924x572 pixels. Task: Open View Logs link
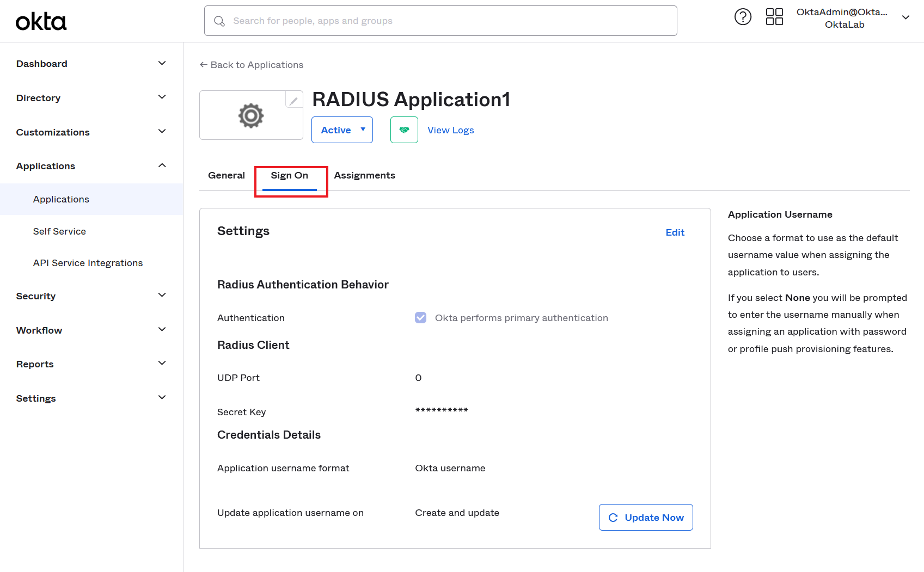tap(450, 130)
